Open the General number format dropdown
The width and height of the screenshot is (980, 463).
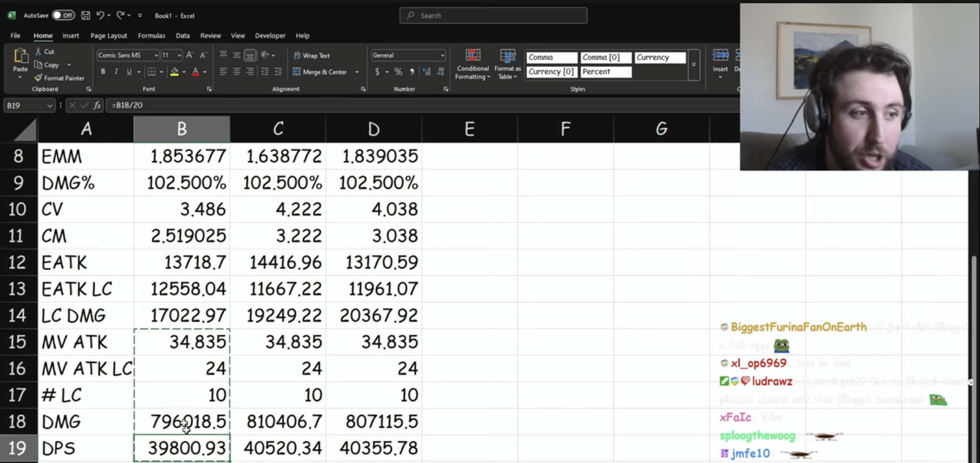tap(442, 55)
